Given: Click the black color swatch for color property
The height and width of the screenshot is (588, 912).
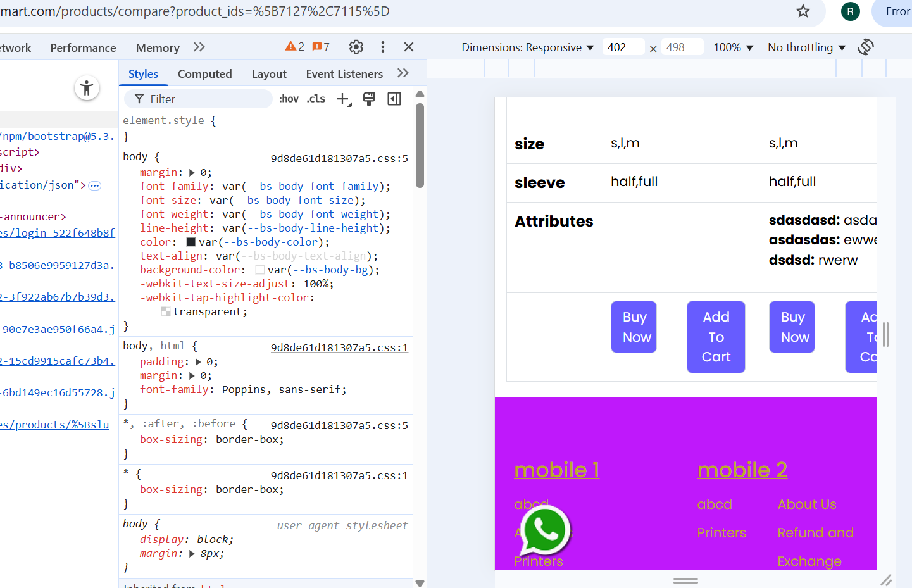Looking at the screenshot, I should [191, 242].
